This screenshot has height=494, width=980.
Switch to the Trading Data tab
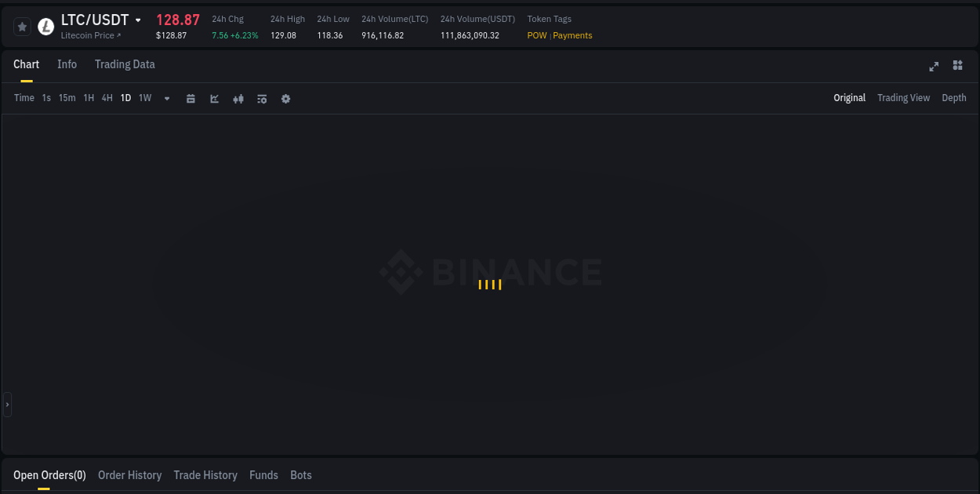[125, 64]
